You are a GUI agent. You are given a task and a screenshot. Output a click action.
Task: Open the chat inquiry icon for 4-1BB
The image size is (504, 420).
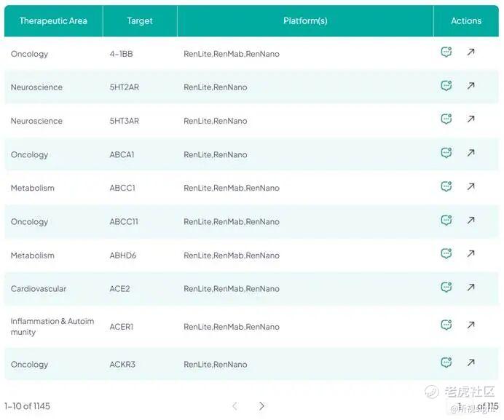[446, 52]
